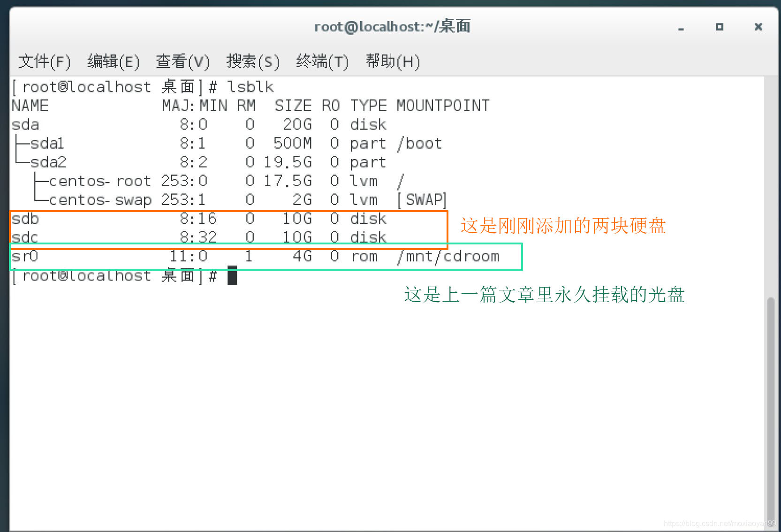781x532 pixels.
Task: Click the NAME column header
Action: pos(30,106)
